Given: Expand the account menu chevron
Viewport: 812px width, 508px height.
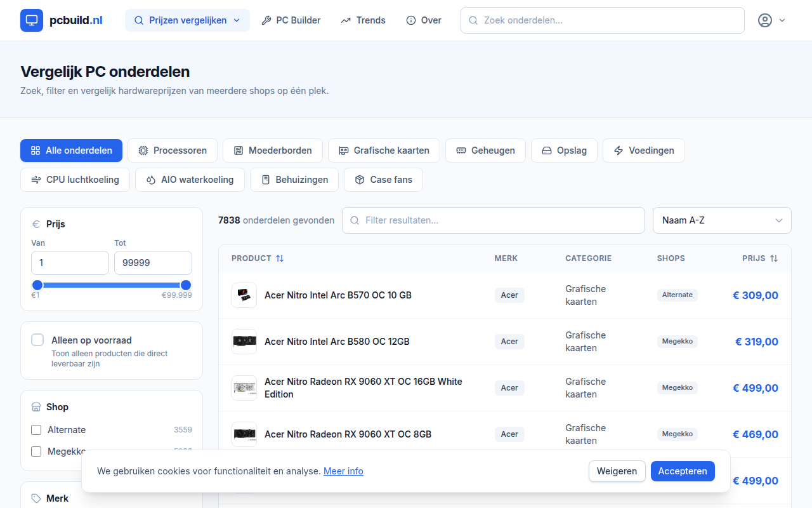Looking at the screenshot, I should (x=782, y=20).
